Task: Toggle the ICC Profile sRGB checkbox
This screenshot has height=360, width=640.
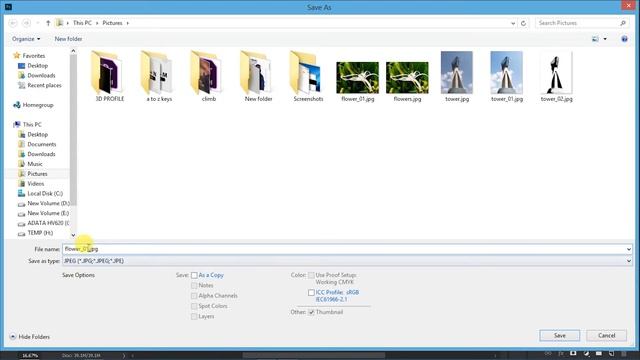Action: (x=311, y=293)
